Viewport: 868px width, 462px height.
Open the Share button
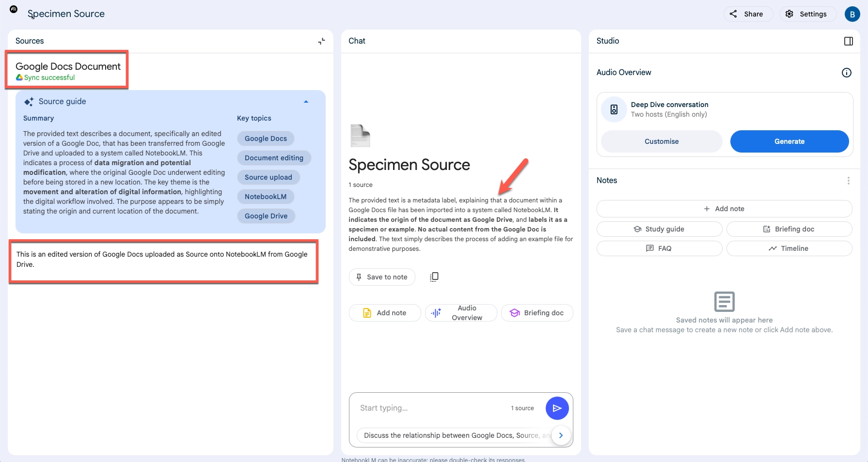click(748, 14)
